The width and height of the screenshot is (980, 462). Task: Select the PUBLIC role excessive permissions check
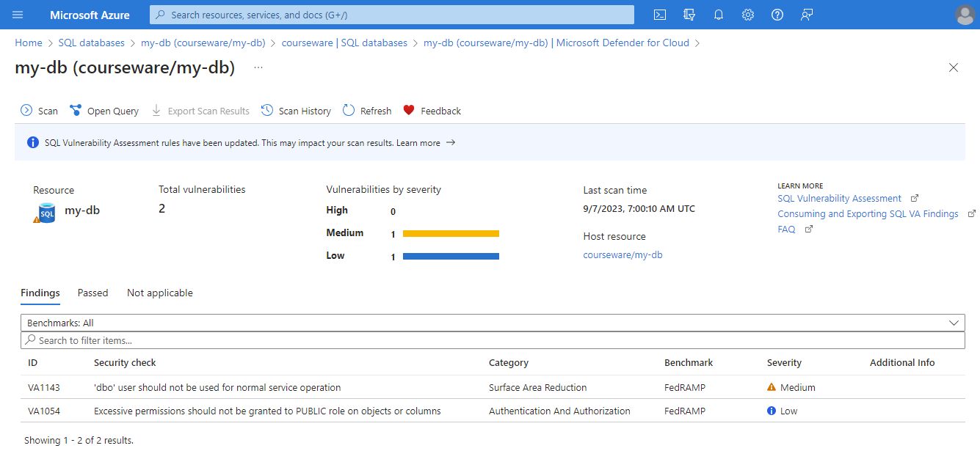[x=267, y=411]
